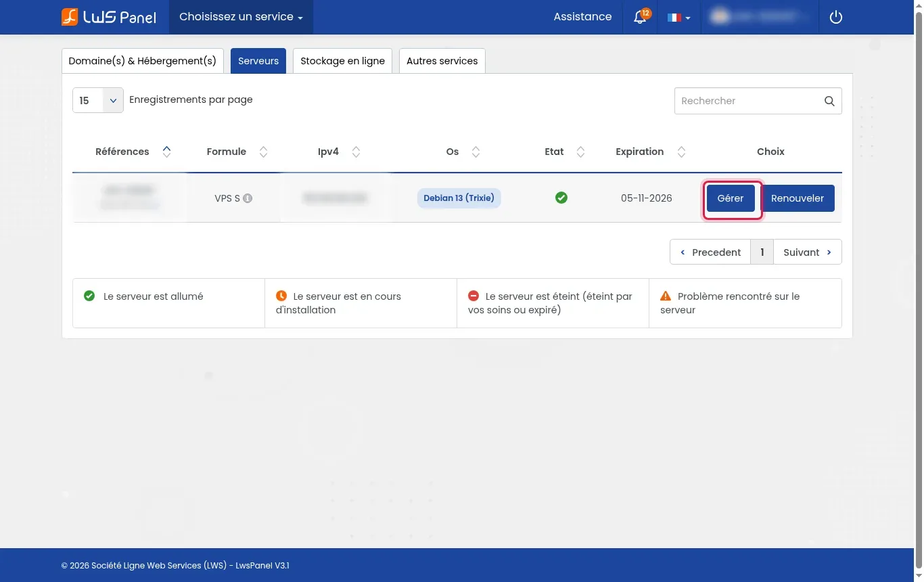Show VPS S formula info icon
Screen dimensions: 924x582
tap(248, 198)
